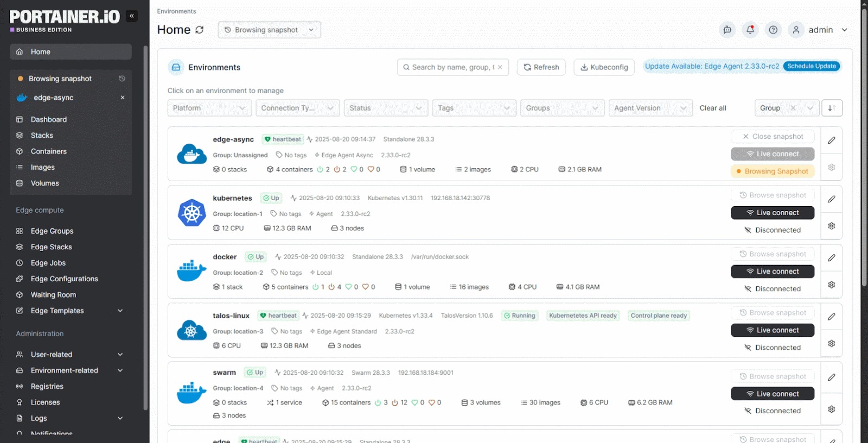
Task: Close the edge-async environment in sidebar
Action: [x=123, y=98]
